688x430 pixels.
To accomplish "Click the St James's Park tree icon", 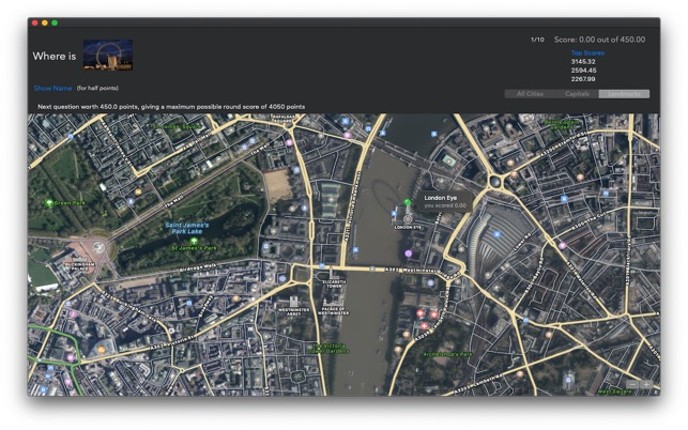I will coord(194,241).
